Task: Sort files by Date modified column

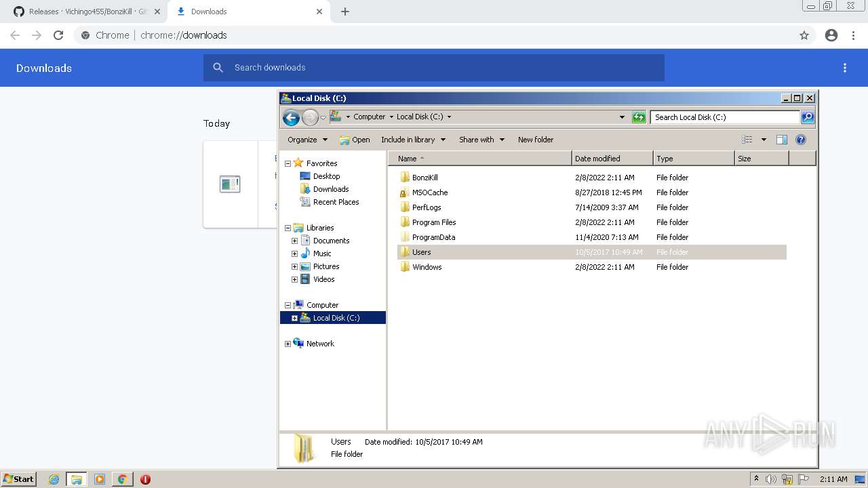Action: pos(612,159)
